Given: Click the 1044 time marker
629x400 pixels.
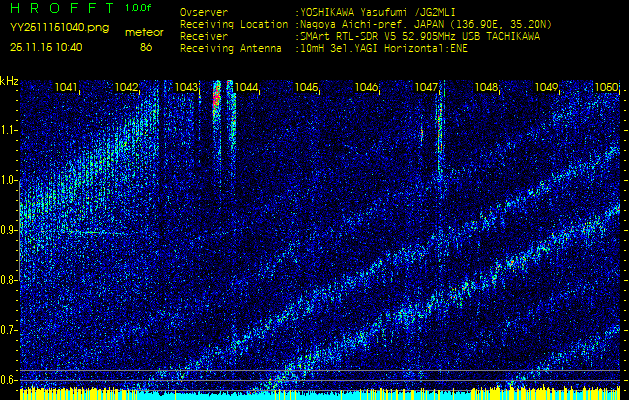Looking at the screenshot, I should [246, 87].
